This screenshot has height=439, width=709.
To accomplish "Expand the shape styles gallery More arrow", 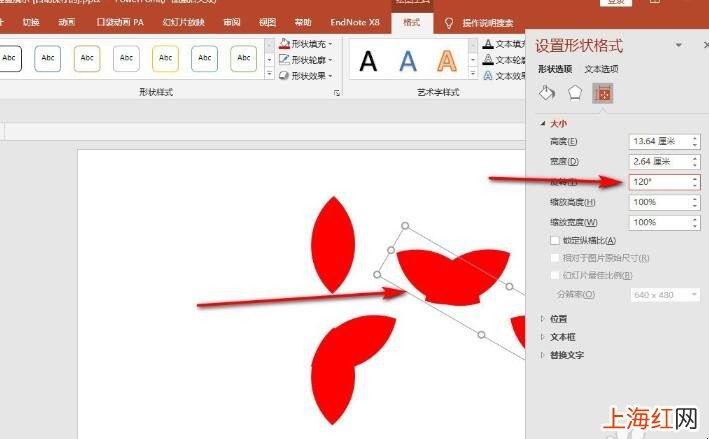I will coord(269,73).
